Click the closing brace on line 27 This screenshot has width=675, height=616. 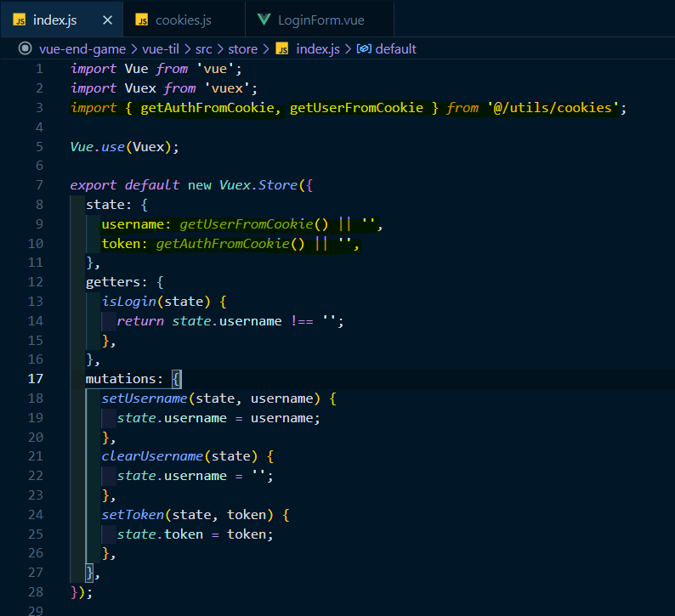tap(89, 573)
